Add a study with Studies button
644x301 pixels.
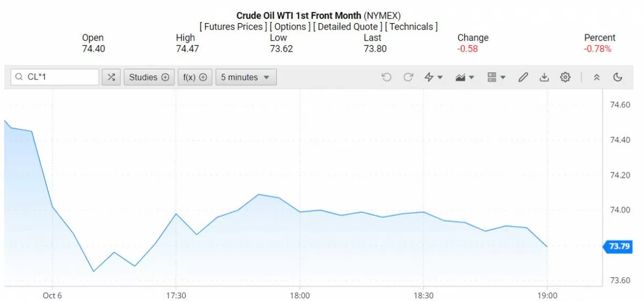click(149, 77)
